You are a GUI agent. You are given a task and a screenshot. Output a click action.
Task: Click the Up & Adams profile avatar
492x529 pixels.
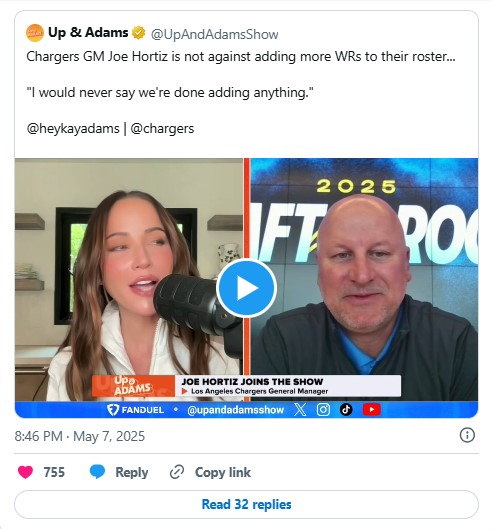35,33
